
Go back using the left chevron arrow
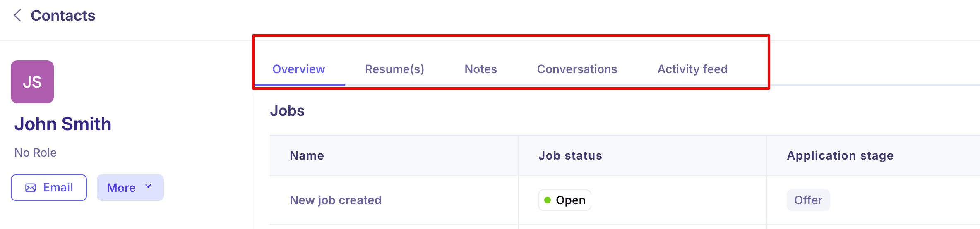[17, 16]
